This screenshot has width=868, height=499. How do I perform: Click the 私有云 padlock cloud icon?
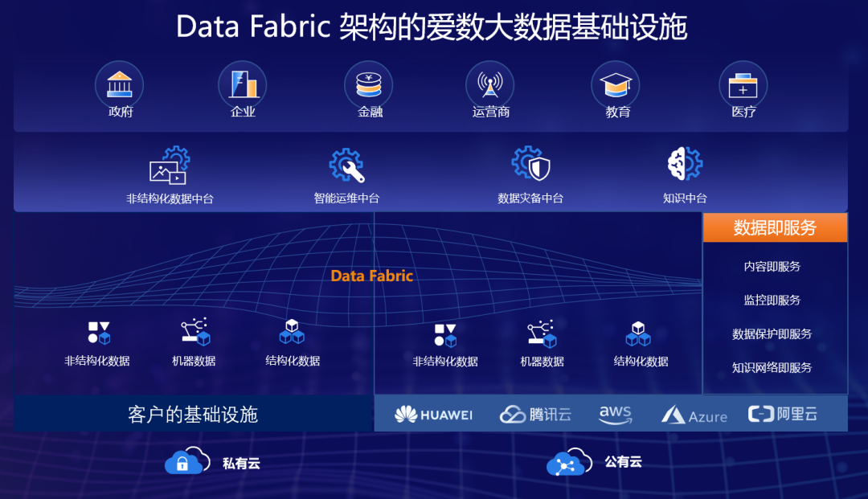coord(185,463)
